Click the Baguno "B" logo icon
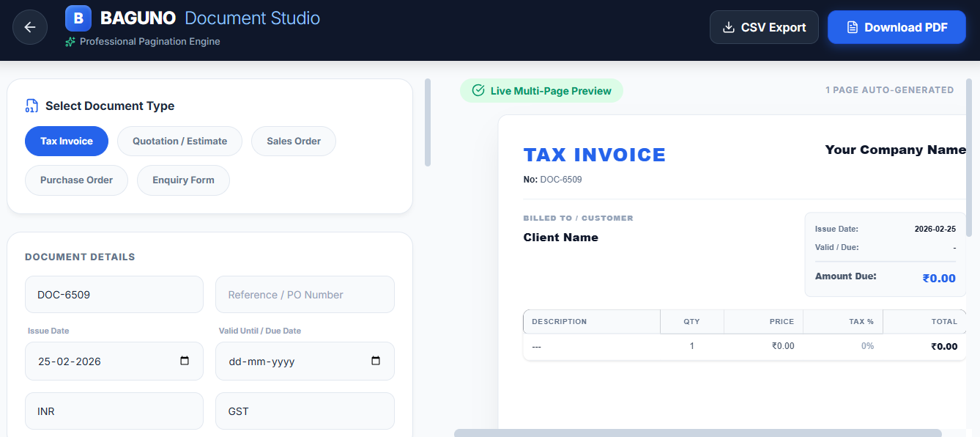 tap(78, 18)
